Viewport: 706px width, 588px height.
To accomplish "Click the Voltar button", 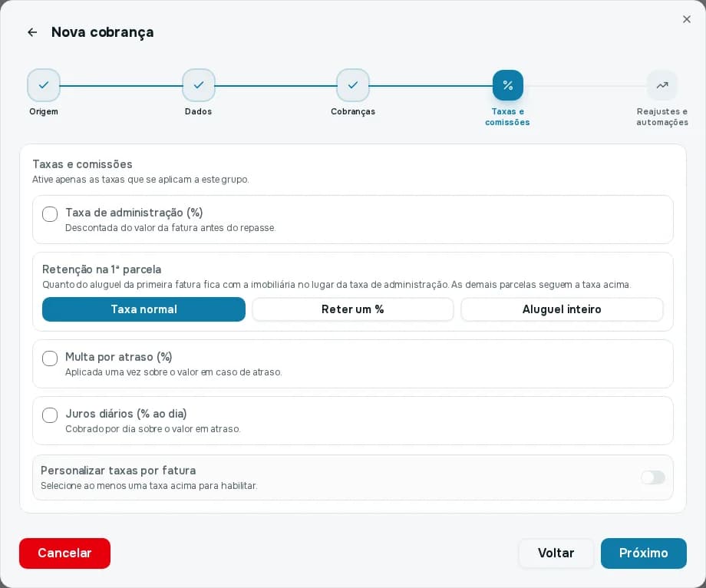I will [x=556, y=553].
